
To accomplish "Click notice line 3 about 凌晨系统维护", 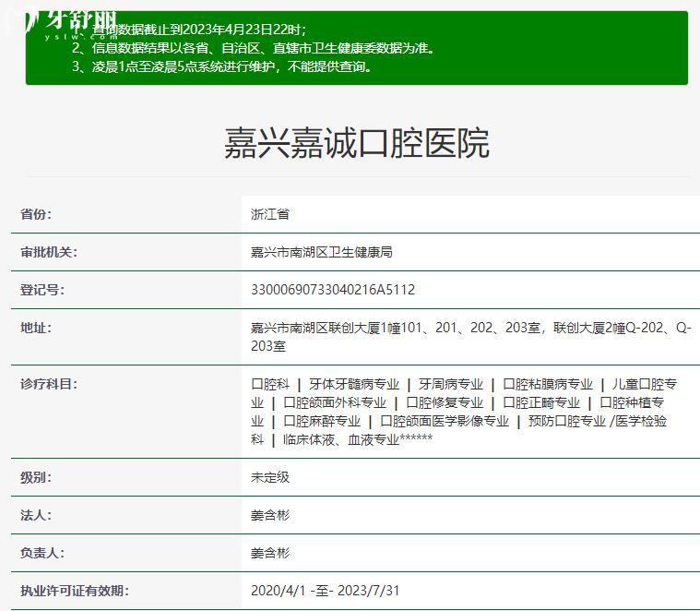I will [222, 67].
